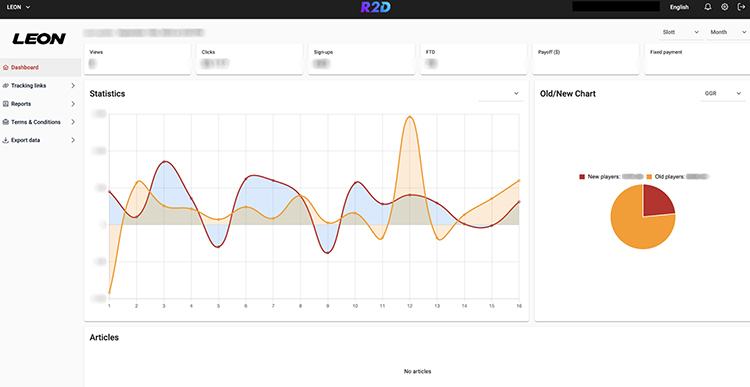Click the Views stat card
This screenshot has width=750, height=387.
point(137,59)
